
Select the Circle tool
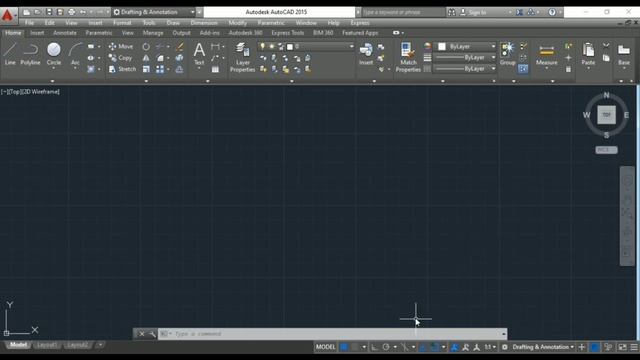(x=53, y=54)
